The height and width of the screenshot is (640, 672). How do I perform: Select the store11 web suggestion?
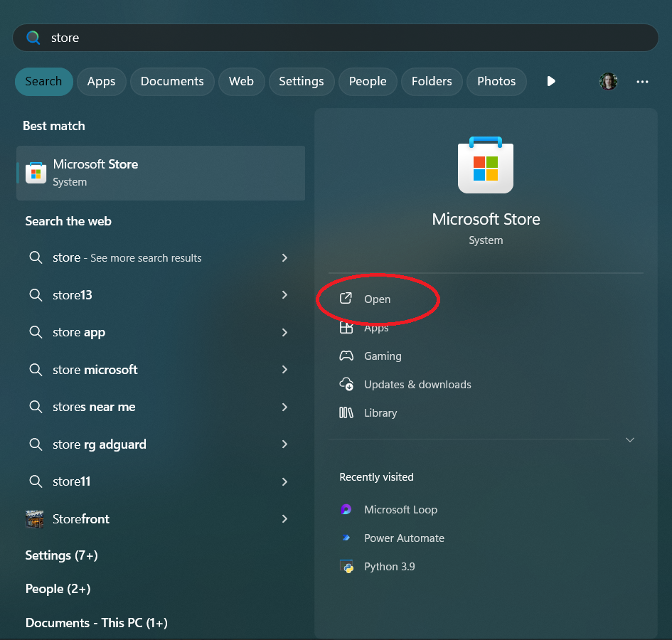(x=161, y=481)
